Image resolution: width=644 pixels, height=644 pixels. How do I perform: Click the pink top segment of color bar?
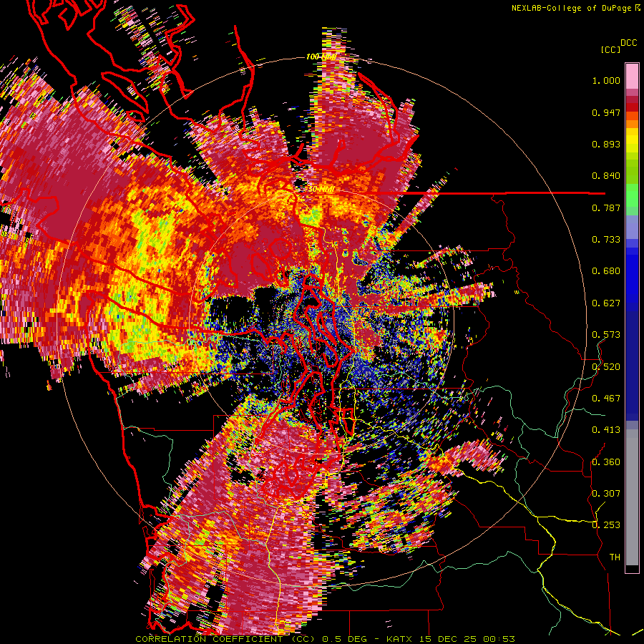click(632, 76)
